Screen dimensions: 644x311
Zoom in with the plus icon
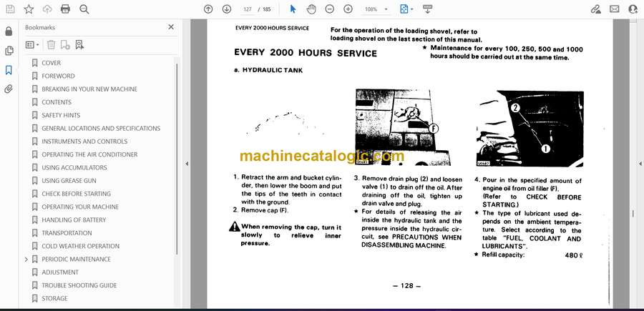pos(348,9)
